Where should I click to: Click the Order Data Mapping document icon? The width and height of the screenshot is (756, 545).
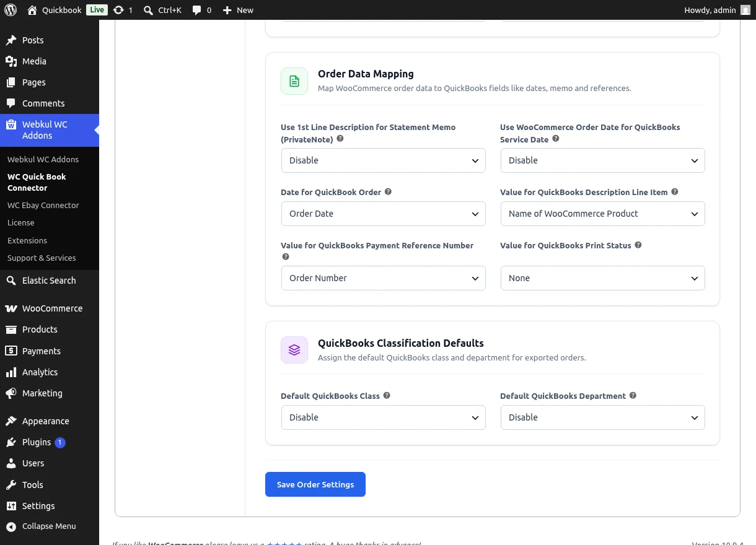[x=294, y=81]
